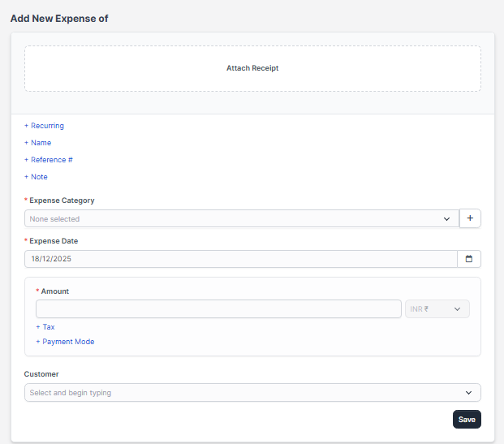Screen dimensions: 504x444
Task: Click the plus icon beside Expense Category
Action: point(470,218)
